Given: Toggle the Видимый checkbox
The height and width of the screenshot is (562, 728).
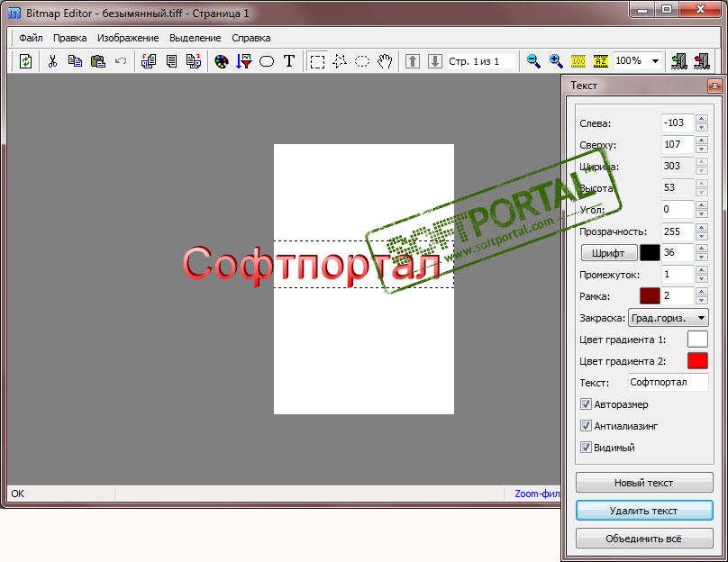Looking at the screenshot, I should 586,448.
